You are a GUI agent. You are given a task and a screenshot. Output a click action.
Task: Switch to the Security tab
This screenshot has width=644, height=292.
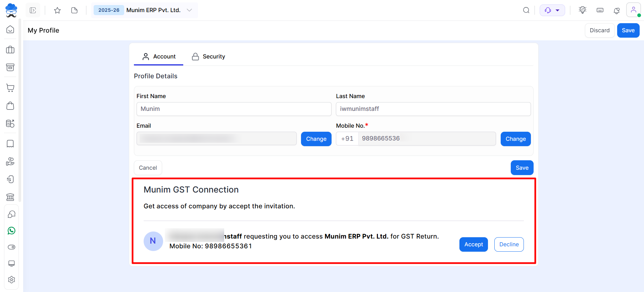[x=208, y=56]
